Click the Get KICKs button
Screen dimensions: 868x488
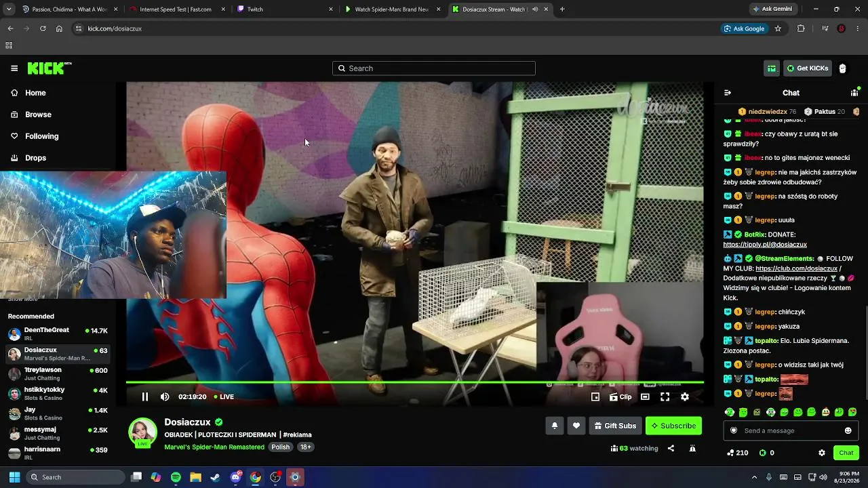click(808, 68)
